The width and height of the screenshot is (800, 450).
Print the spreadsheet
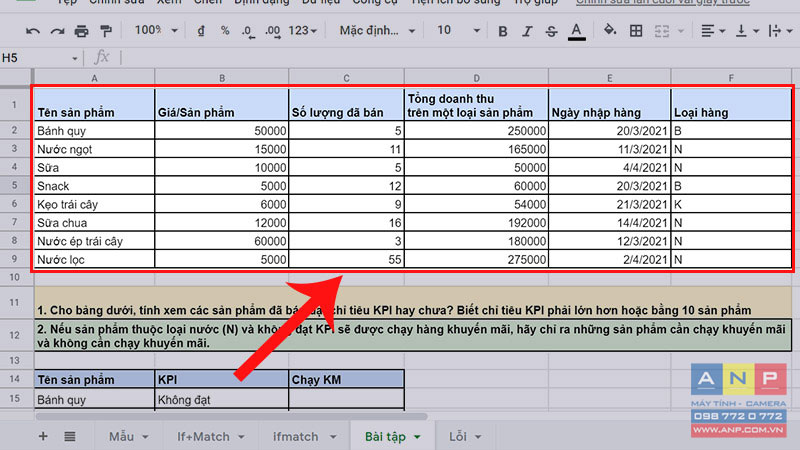coord(81,31)
